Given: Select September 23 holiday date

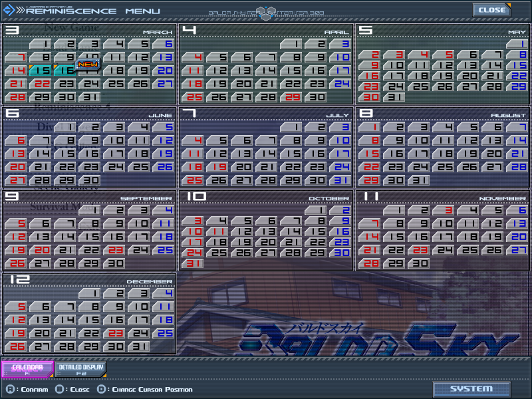Looking at the screenshot, I should coord(114,250).
